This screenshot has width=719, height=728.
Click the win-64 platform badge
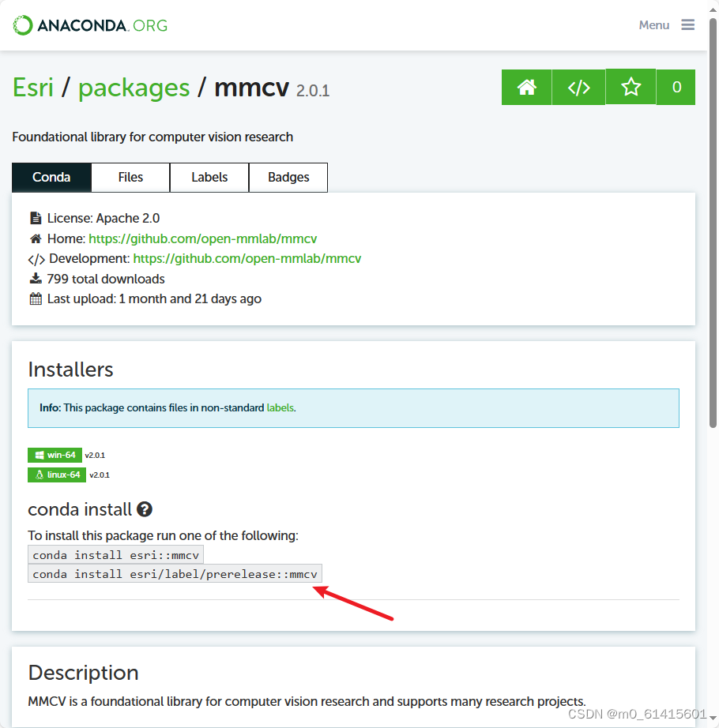coord(55,455)
